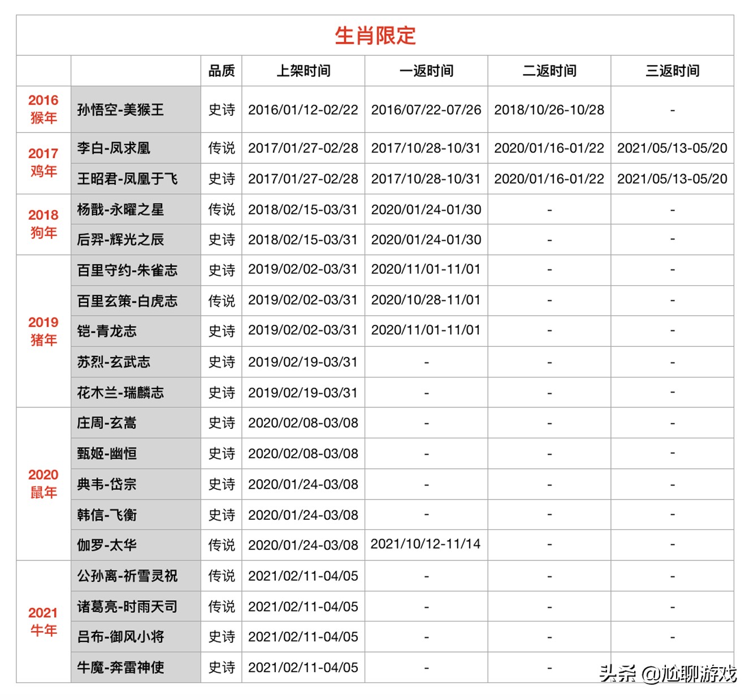Select the 典韦-岱宗 skin name
This screenshot has height=700, width=754.
[107, 484]
